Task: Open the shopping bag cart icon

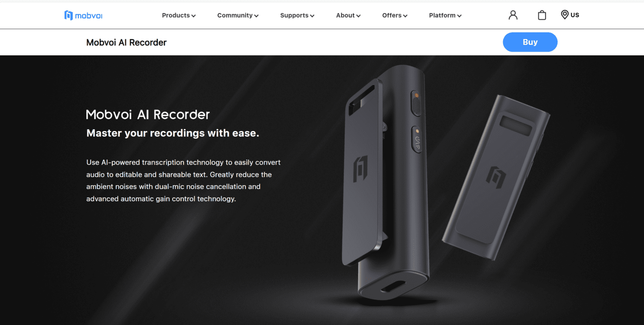Action: coord(542,15)
